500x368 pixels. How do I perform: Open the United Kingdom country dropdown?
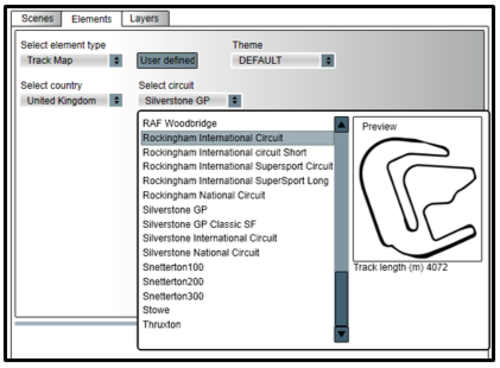[71, 100]
